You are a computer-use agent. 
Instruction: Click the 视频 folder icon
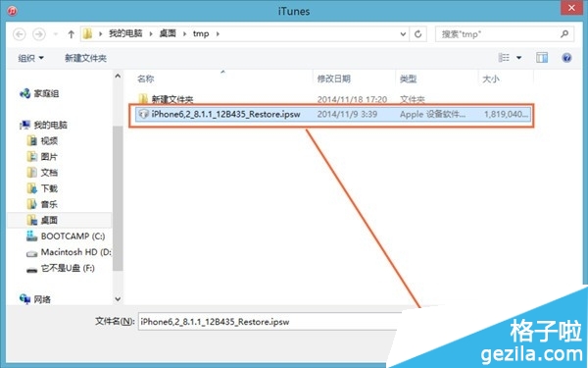click(x=32, y=140)
